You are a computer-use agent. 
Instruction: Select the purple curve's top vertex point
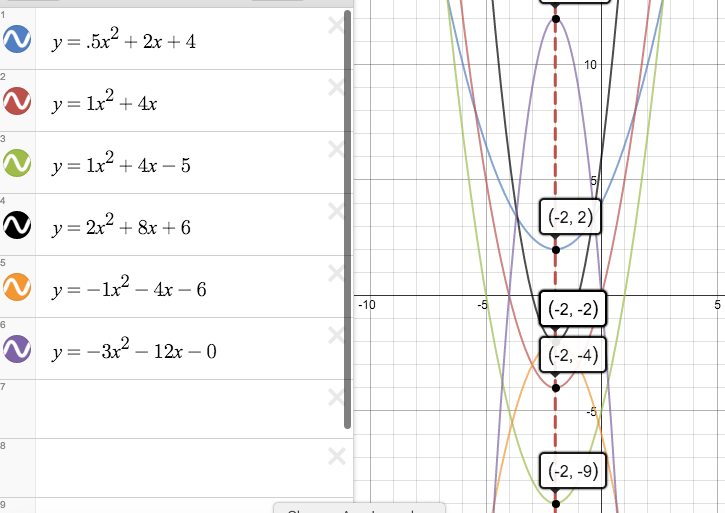(556, 19)
